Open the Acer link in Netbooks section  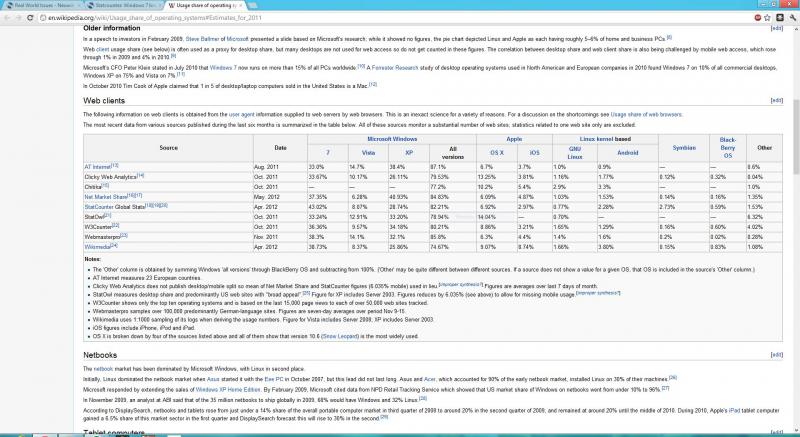[x=430, y=379]
